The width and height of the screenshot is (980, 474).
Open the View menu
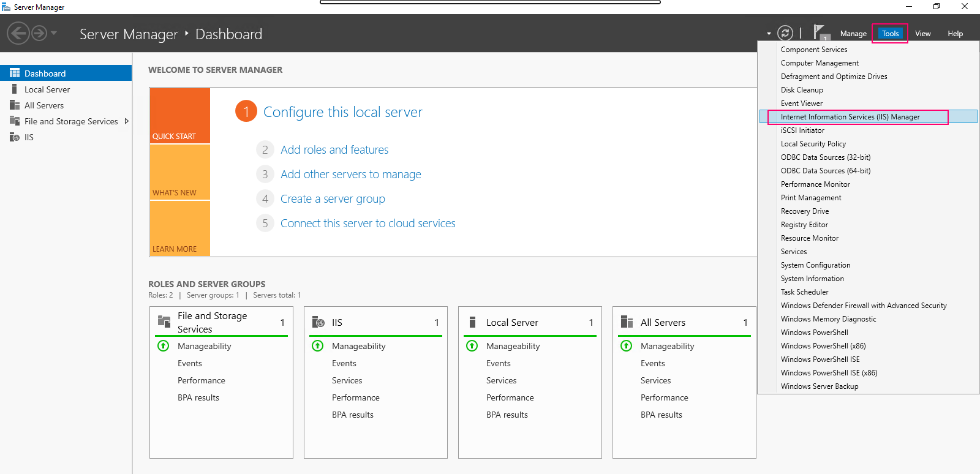coord(922,34)
